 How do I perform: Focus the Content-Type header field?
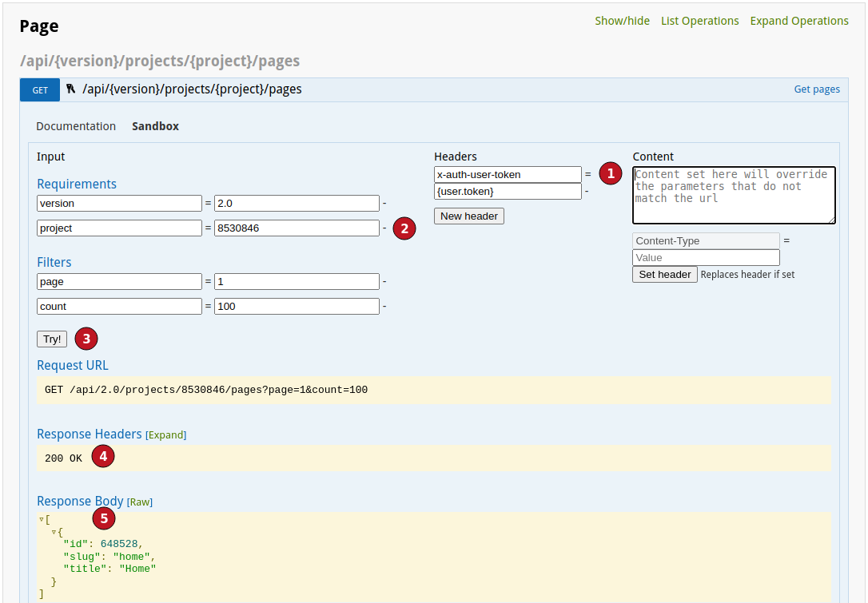(x=706, y=240)
